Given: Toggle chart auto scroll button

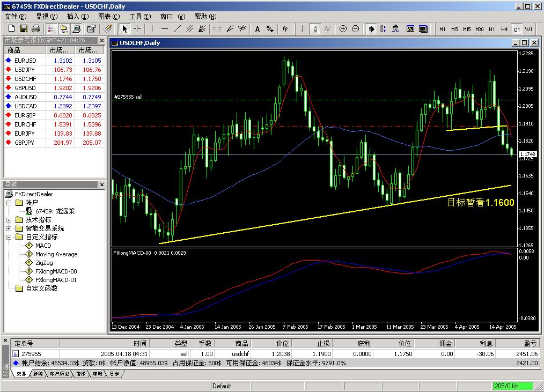Looking at the screenshot, I should [371, 29].
